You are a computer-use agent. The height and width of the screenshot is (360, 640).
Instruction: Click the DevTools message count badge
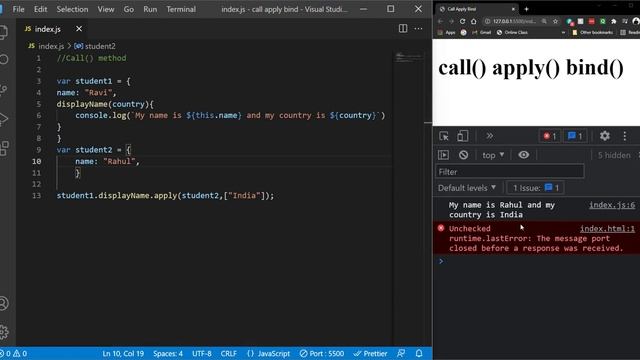[x=575, y=136]
